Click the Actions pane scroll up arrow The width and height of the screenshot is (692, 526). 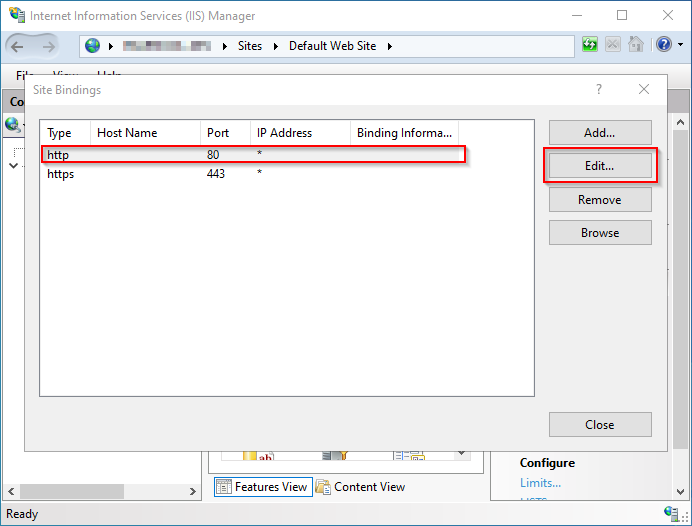point(681,122)
